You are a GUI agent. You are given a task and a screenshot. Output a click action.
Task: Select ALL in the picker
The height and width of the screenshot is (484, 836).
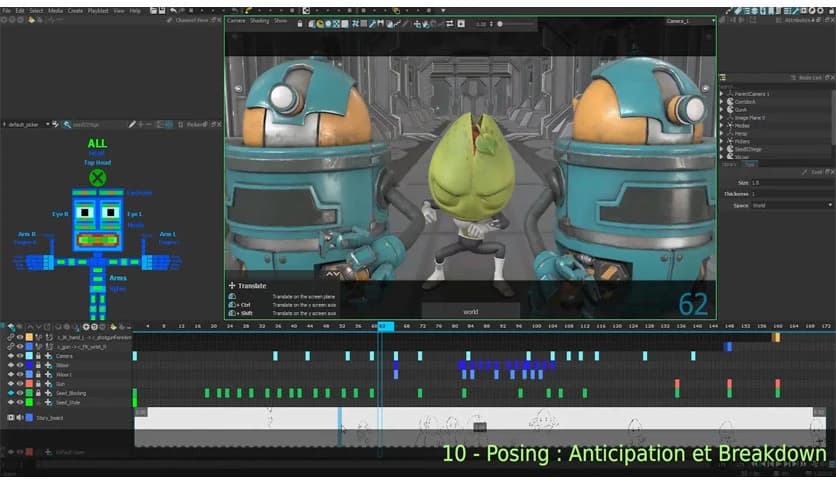98,143
